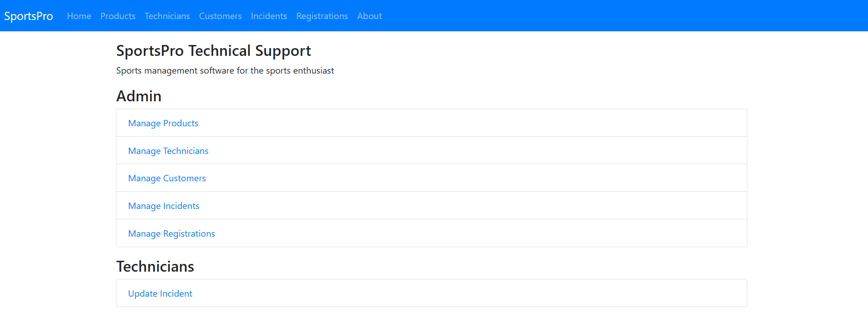Click the Admin section heading
Screen dimensions: 868x323
(x=139, y=96)
